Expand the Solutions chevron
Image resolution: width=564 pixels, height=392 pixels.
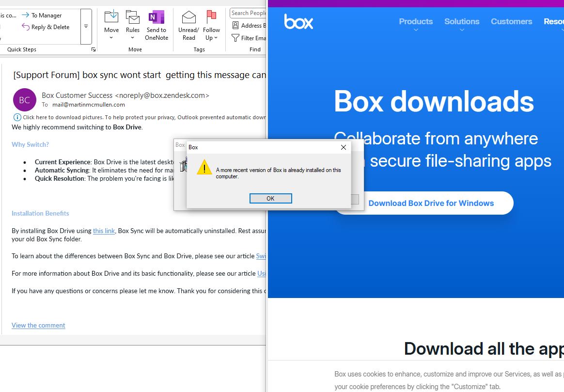click(x=462, y=30)
